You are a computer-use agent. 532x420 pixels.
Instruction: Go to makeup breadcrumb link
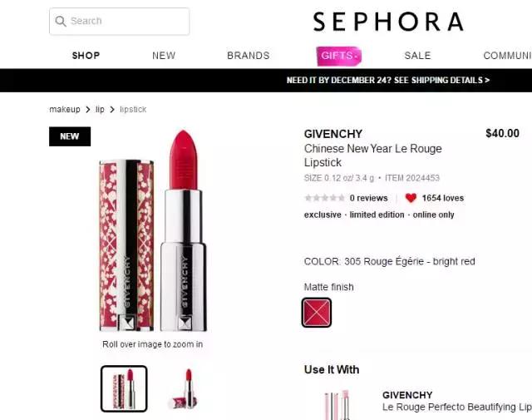tap(65, 109)
